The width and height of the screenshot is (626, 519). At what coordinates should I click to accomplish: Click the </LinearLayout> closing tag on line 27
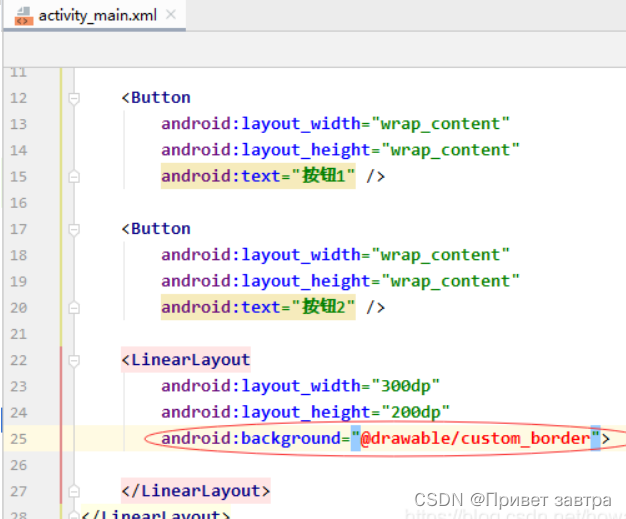click(196, 491)
